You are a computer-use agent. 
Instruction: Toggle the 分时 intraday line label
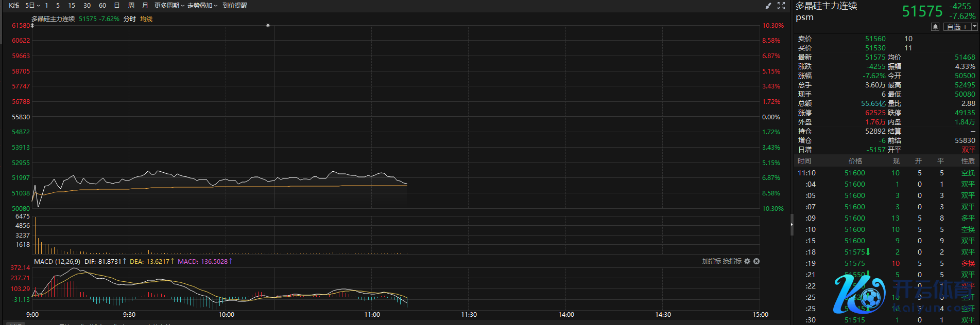130,19
